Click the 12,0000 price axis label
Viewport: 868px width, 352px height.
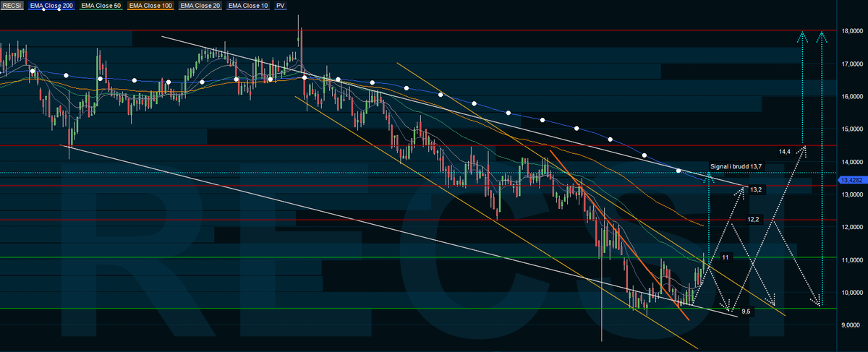coord(851,227)
